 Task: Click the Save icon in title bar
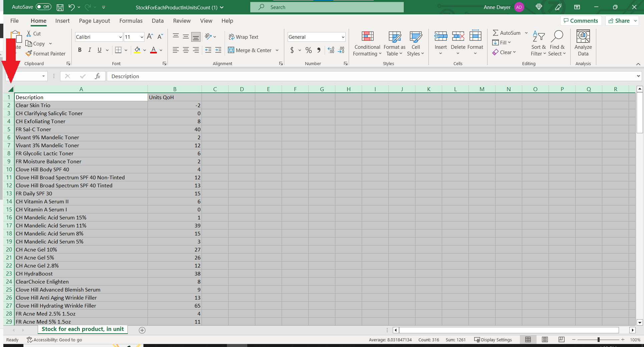[60, 7]
